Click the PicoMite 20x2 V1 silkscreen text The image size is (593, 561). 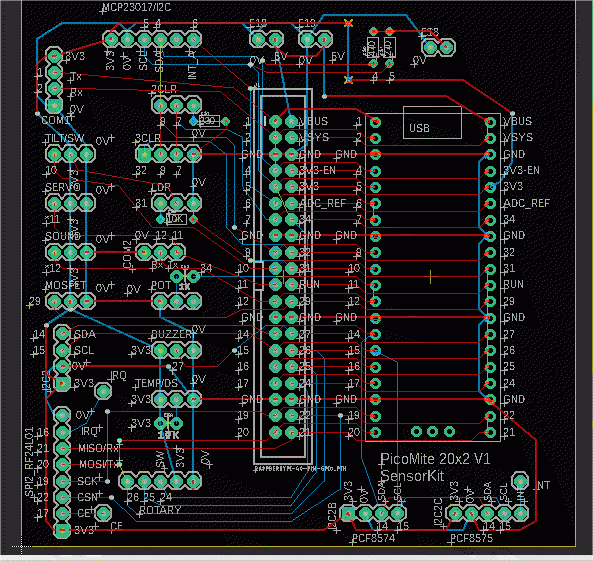(435, 459)
